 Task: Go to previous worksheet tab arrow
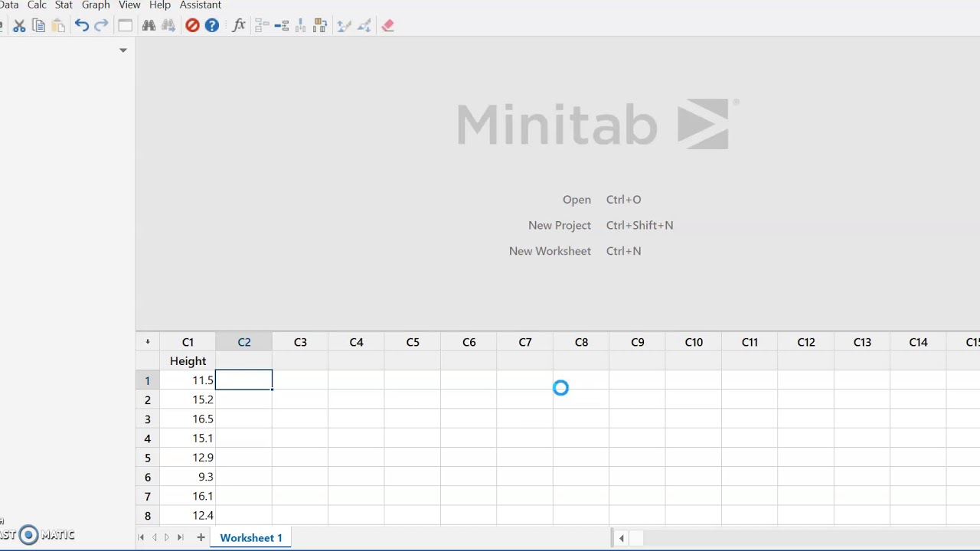[154, 538]
